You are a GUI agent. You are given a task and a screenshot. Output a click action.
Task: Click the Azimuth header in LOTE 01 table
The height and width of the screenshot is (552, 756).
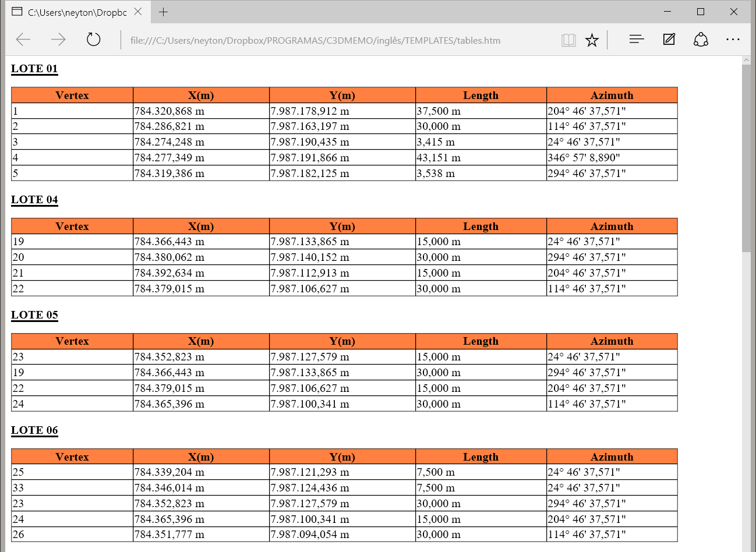tap(612, 95)
